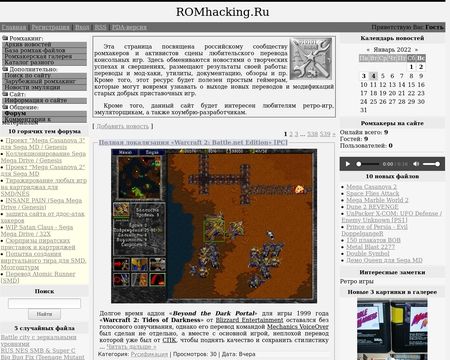The image size is (450, 360).
Task: Click the Warcraft 2 gameplay screenshot
Action: tap(214, 226)
